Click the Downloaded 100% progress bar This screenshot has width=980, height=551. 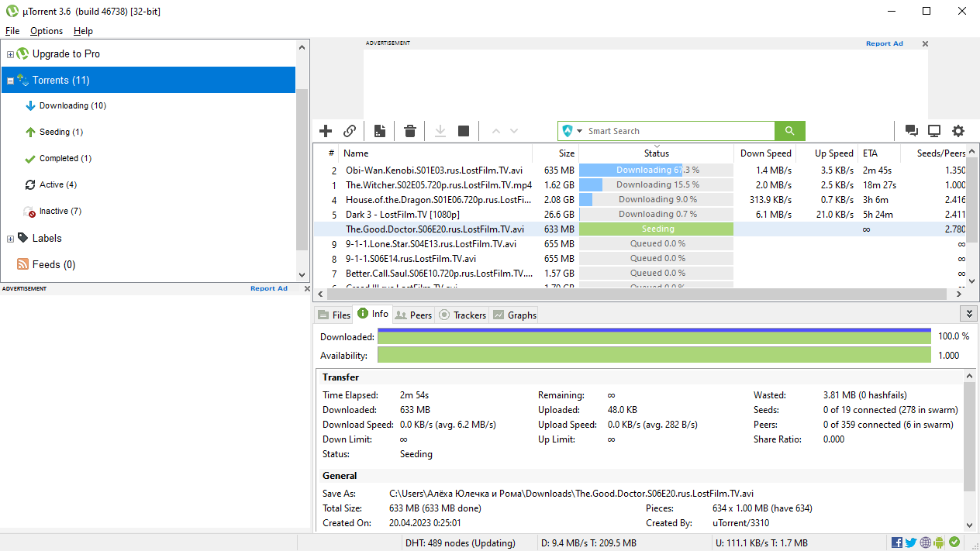click(654, 336)
